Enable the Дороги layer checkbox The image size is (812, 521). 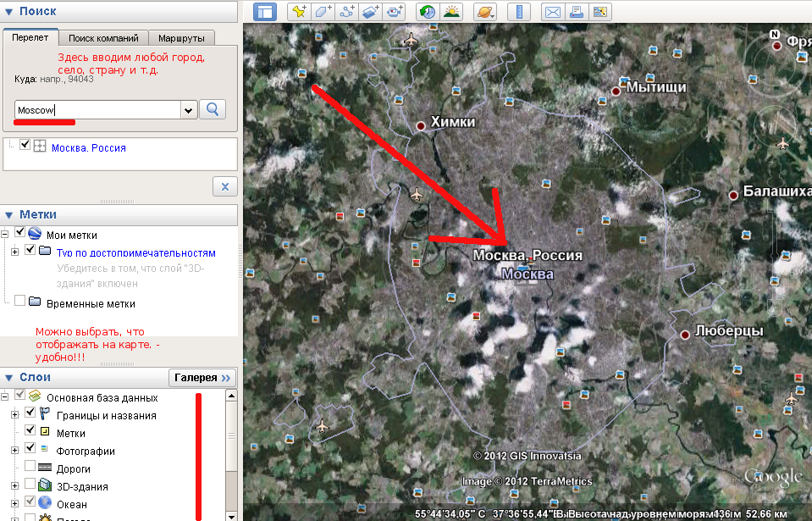30,468
